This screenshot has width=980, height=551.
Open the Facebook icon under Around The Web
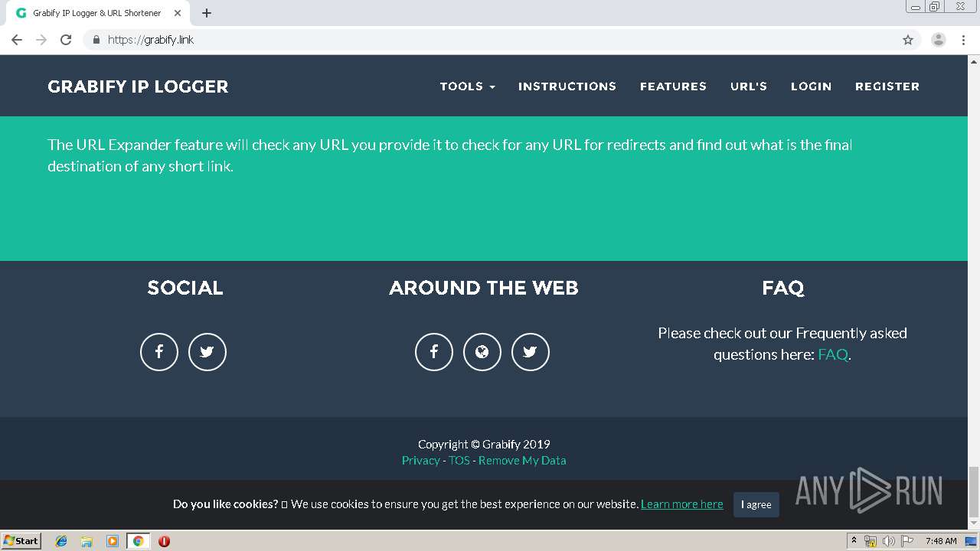pos(434,352)
